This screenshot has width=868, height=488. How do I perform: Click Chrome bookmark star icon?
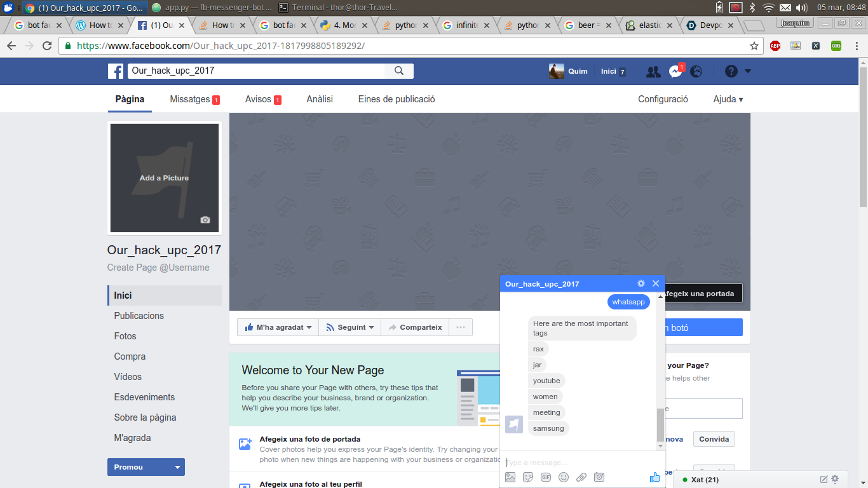pyautogui.click(x=754, y=46)
